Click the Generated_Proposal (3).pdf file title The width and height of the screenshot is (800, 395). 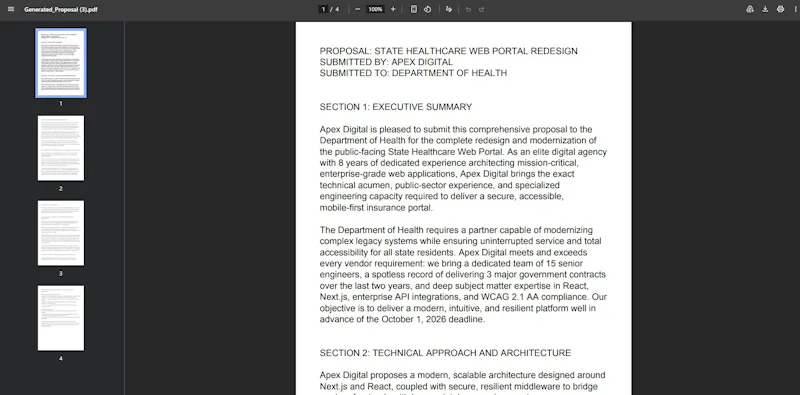61,9
